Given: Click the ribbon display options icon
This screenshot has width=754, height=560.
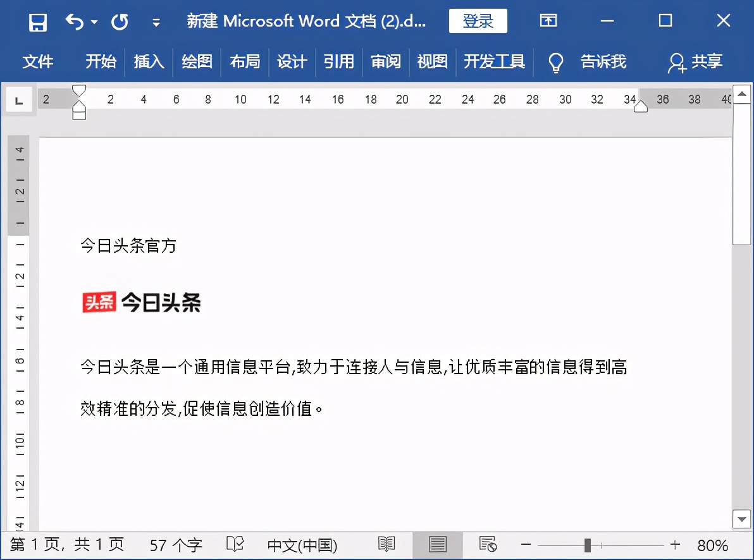Looking at the screenshot, I should point(548,21).
